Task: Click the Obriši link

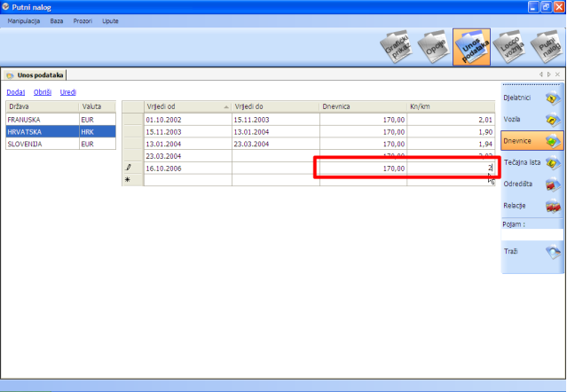Action: (x=43, y=92)
